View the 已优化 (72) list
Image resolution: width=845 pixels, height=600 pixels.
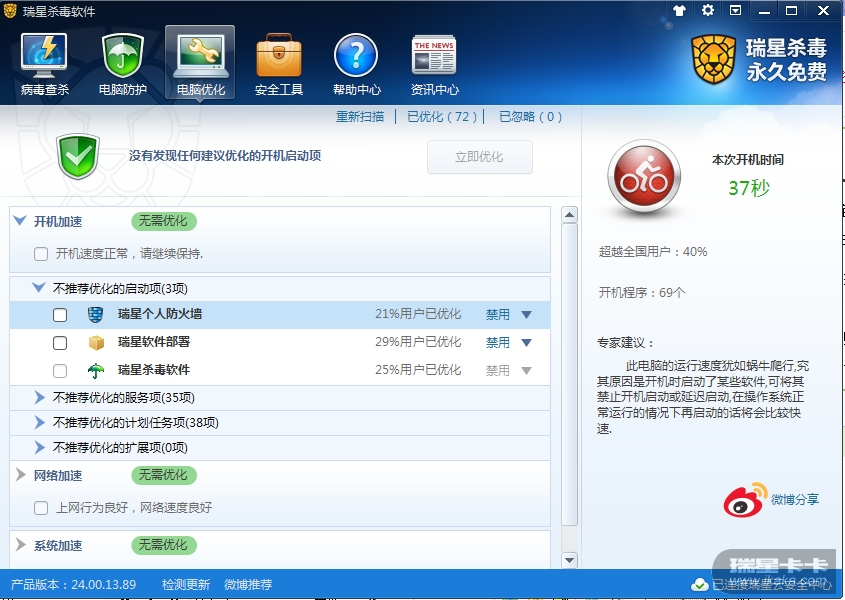(x=442, y=116)
